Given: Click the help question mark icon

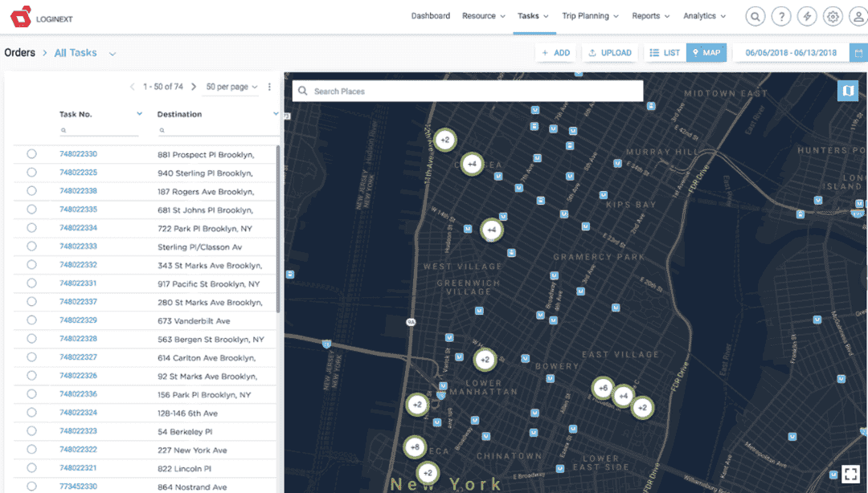Looking at the screenshot, I should (780, 15).
